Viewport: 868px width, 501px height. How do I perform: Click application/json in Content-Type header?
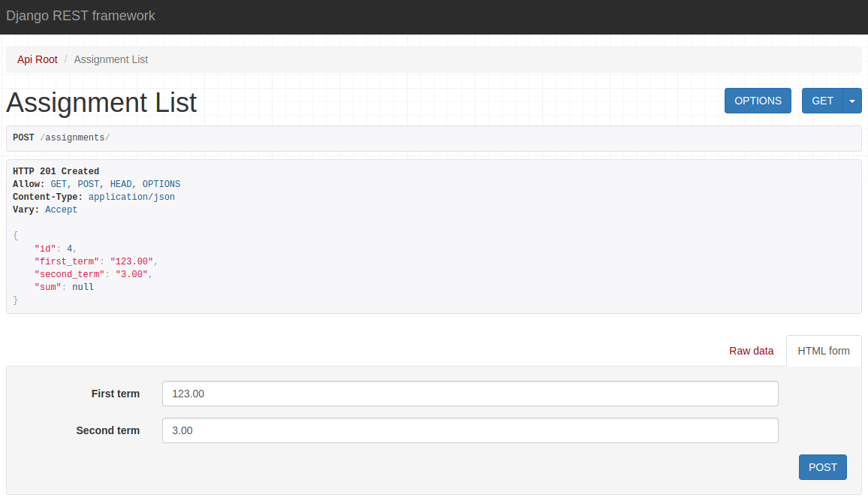click(x=131, y=196)
